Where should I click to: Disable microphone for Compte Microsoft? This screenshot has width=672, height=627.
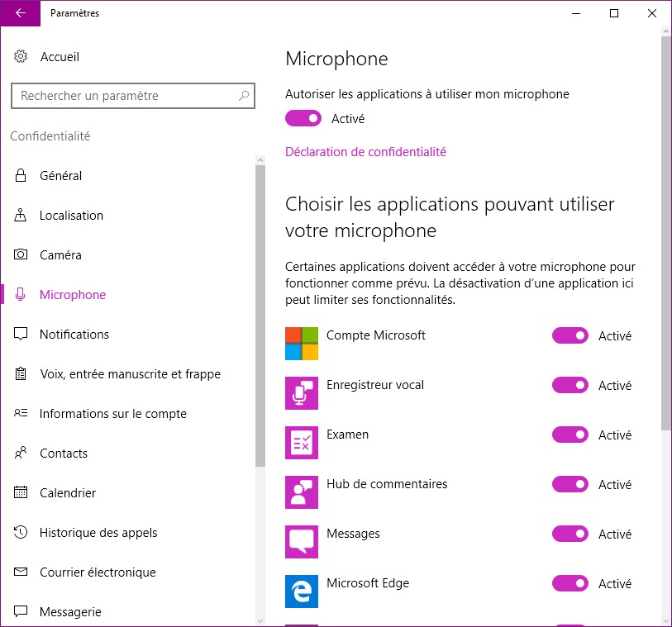click(x=570, y=335)
